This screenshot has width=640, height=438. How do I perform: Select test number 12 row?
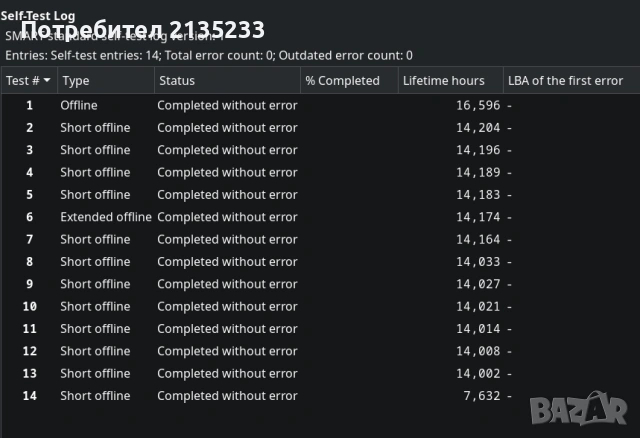[x=30, y=351]
